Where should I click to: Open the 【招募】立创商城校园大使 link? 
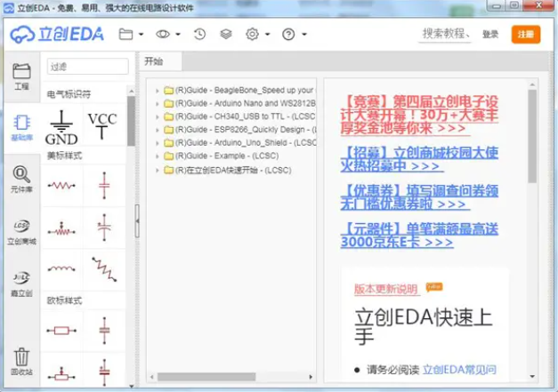tap(419, 159)
